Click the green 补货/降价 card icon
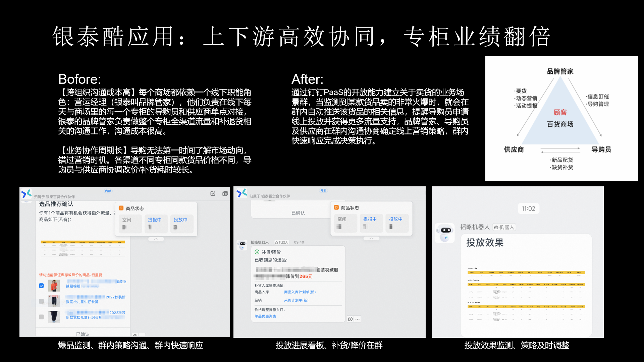The width and height of the screenshot is (644, 362). pos(257,252)
